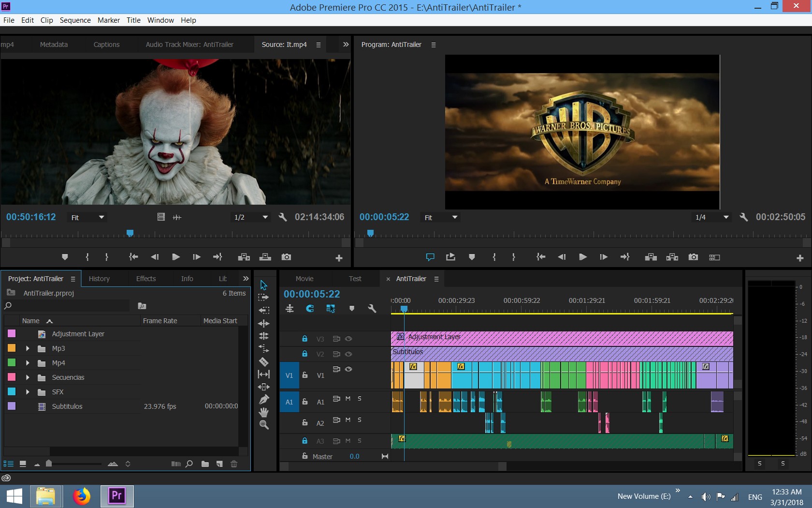Image resolution: width=812 pixels, height=508 pixels.
Task: Open Source monitor zoom Fit dropdown
Action: point(87,217)
